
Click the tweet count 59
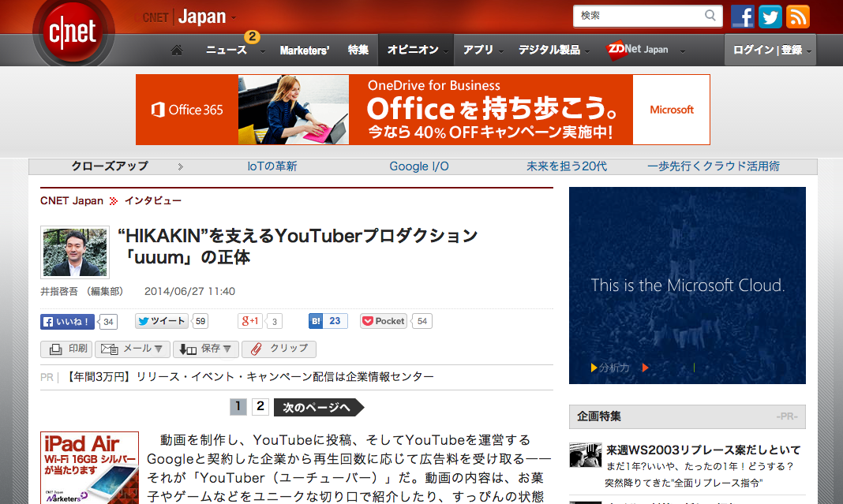click(200, 321)
